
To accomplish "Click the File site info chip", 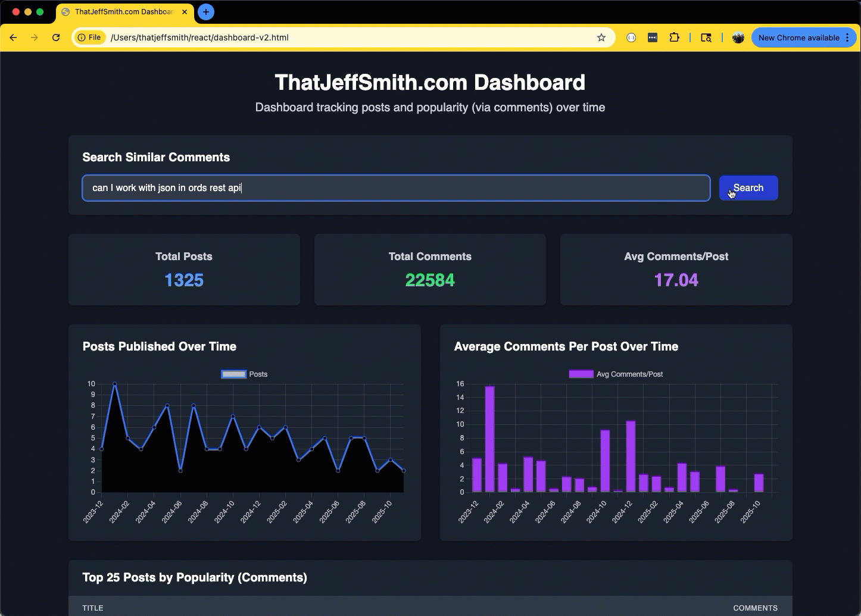I will tap(89, 37).
